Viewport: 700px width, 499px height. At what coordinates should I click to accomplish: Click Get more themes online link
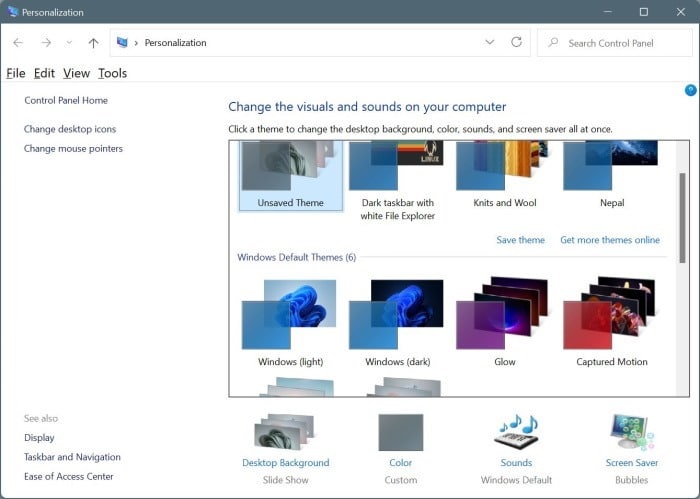(x=610, y=240)
